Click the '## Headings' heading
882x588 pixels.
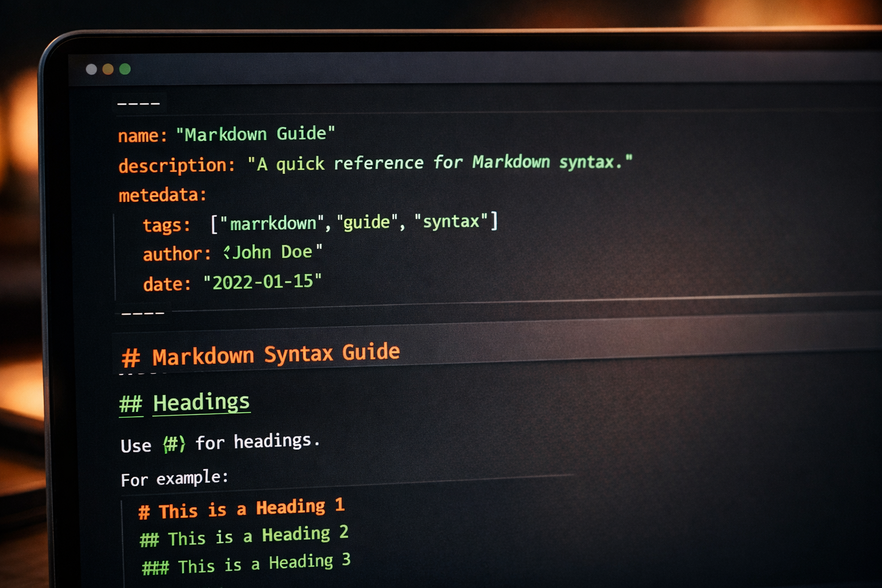(184, 403)
